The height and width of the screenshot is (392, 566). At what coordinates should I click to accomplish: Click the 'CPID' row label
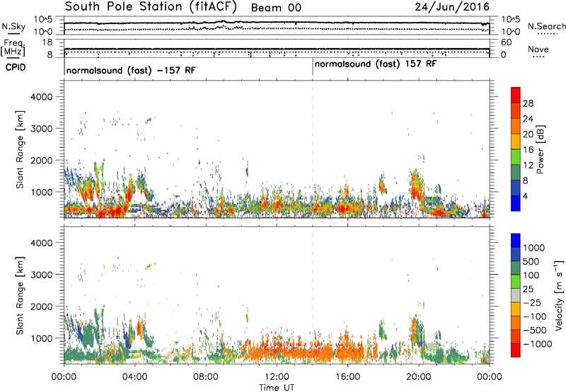click(x=16, y=67)
